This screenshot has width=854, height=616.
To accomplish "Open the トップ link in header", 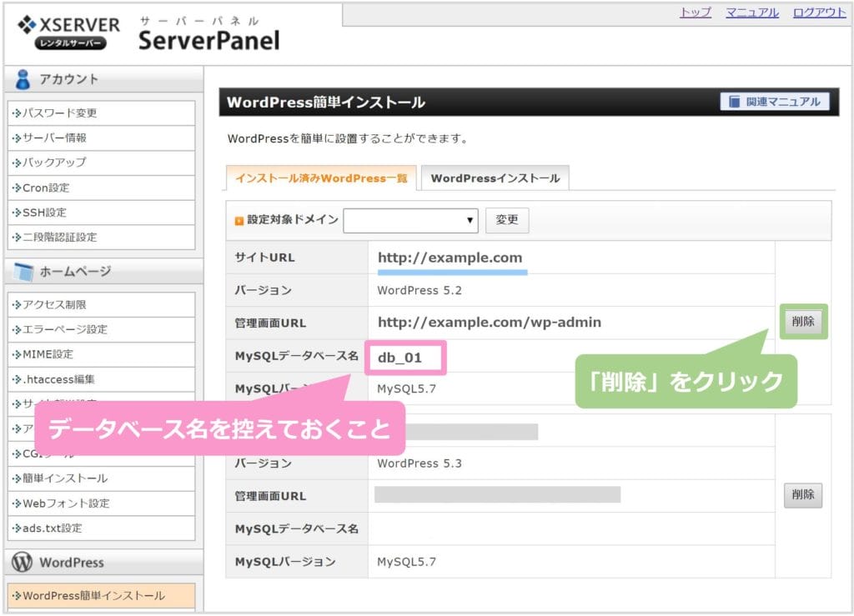I will coord(695,13).
